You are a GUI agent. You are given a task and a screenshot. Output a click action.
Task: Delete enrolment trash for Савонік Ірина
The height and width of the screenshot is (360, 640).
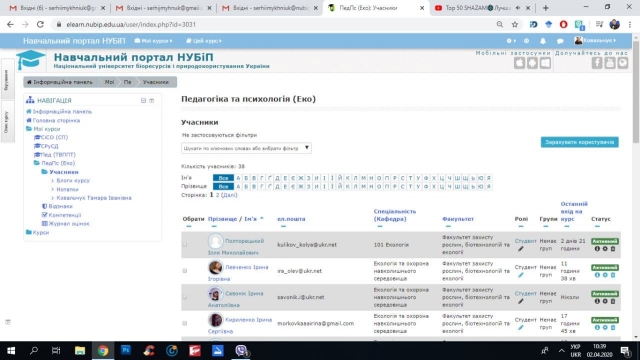click(x=613, y=301)
